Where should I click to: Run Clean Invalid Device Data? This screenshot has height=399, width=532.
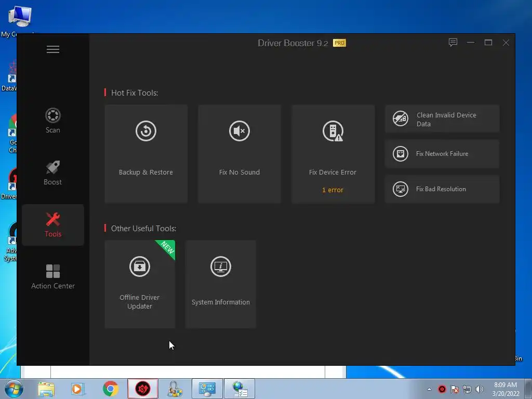[x=442, y=119]
